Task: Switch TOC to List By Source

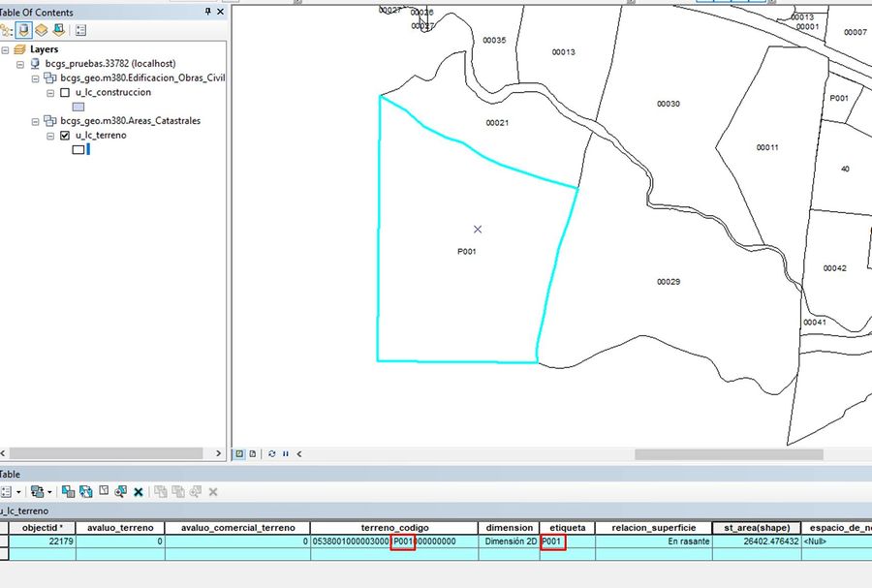Action: (x=23, y=30)
